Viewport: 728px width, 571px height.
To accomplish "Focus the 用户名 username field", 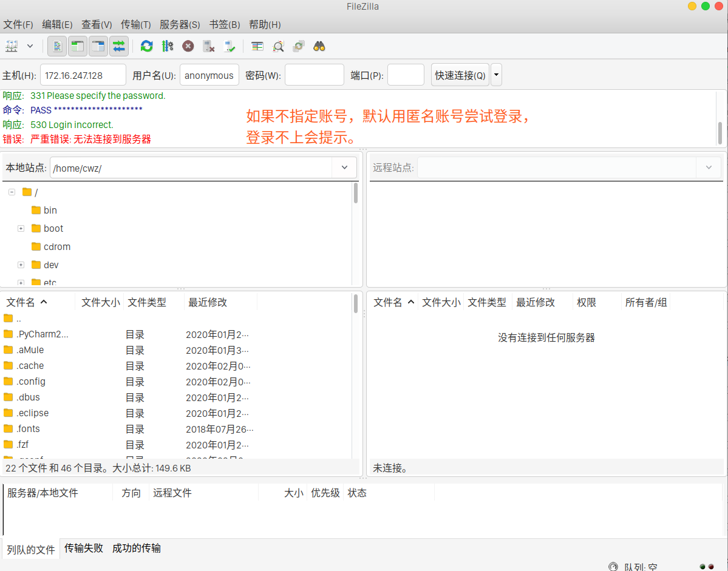I will [209, 75].
